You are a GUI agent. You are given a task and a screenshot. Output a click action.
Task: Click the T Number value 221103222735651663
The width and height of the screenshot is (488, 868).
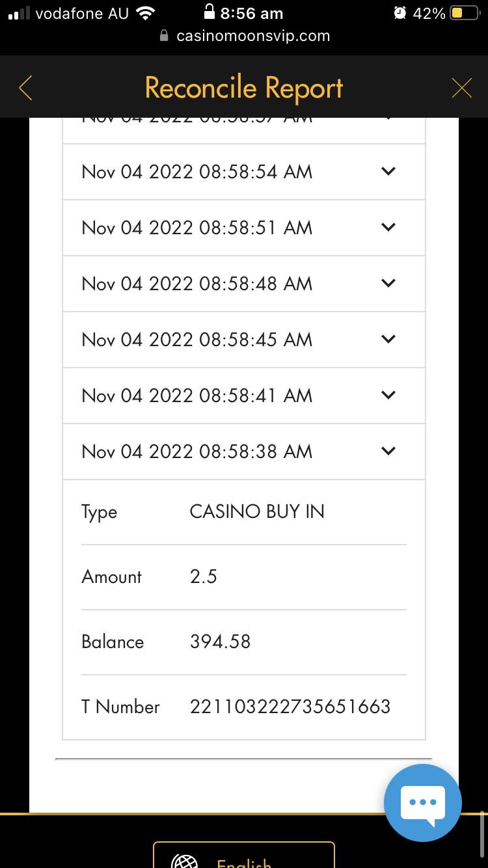pos(290,707)
